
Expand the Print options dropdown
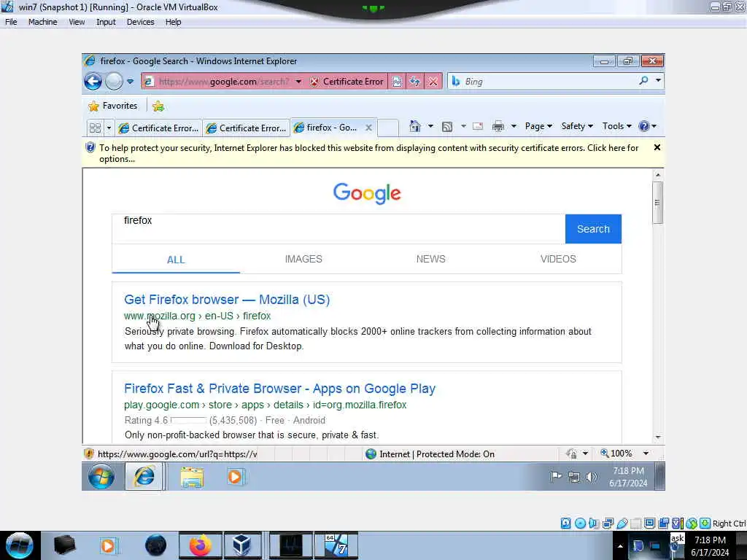coord(514,126)
